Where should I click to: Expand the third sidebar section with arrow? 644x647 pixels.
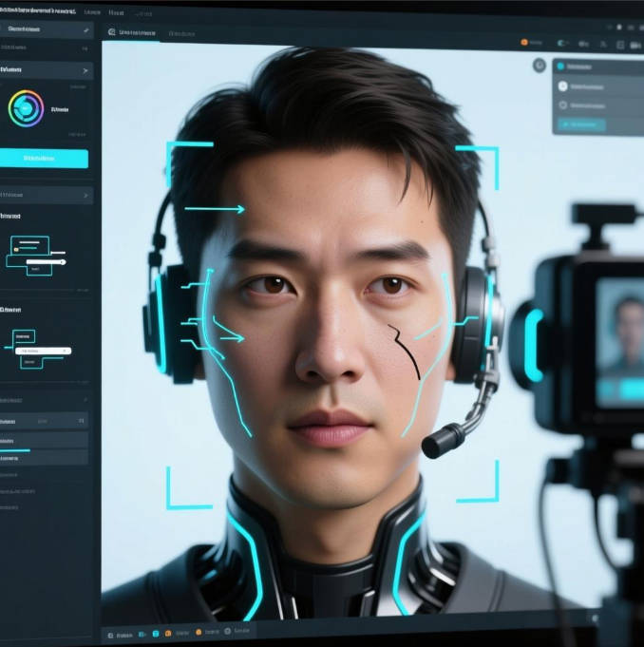click(86, 196)
